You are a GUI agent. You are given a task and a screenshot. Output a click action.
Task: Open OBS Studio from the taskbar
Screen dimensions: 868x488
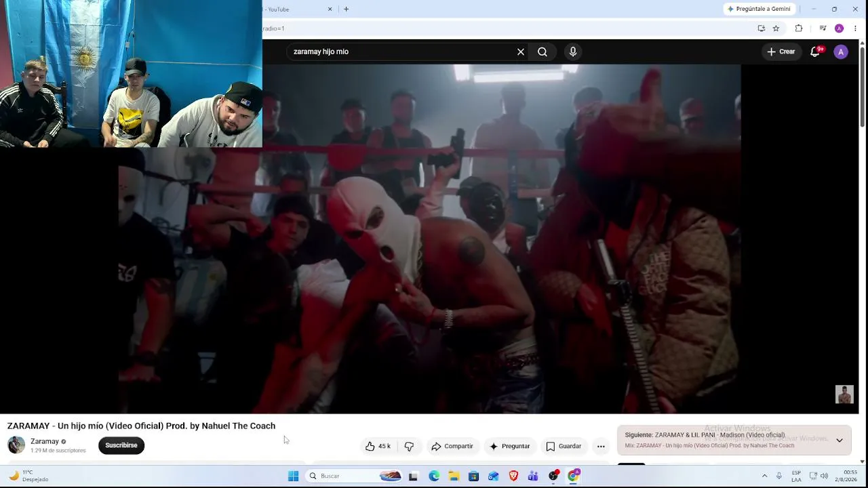click(553, 476)
